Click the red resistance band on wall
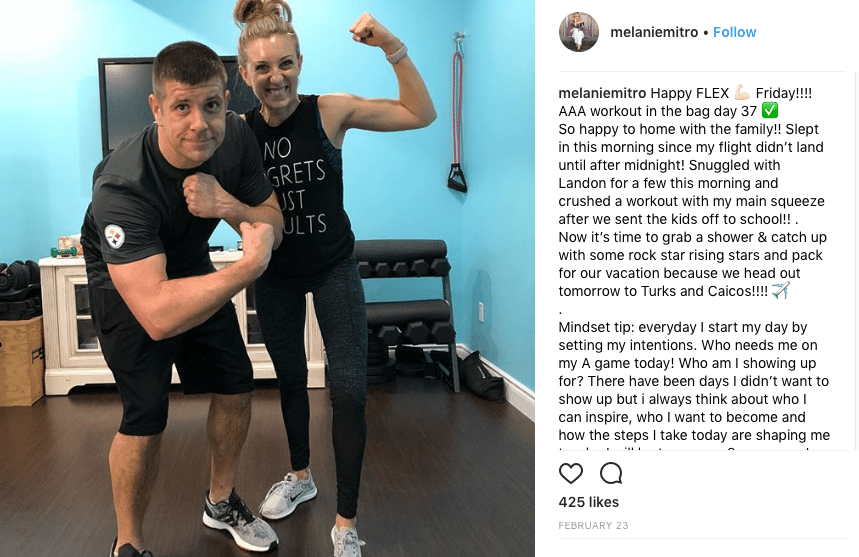This screenshot has height=557, width=859. (458, 112)
